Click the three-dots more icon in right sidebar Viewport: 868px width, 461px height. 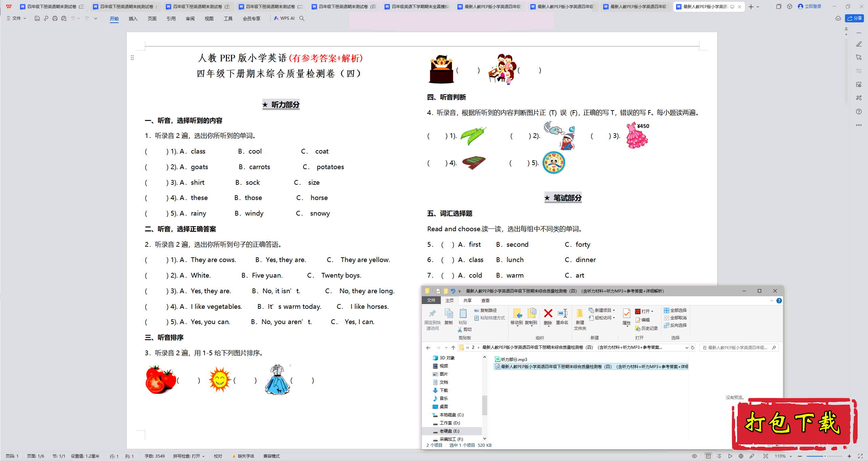click(x=859, y=125)
